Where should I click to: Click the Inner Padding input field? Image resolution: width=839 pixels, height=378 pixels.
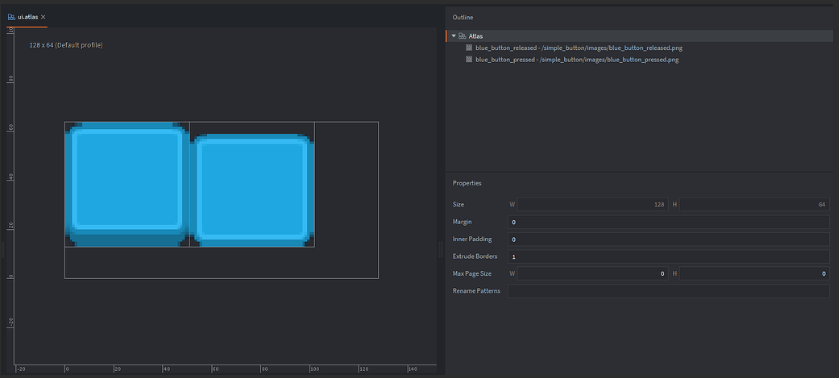(668, 239)
